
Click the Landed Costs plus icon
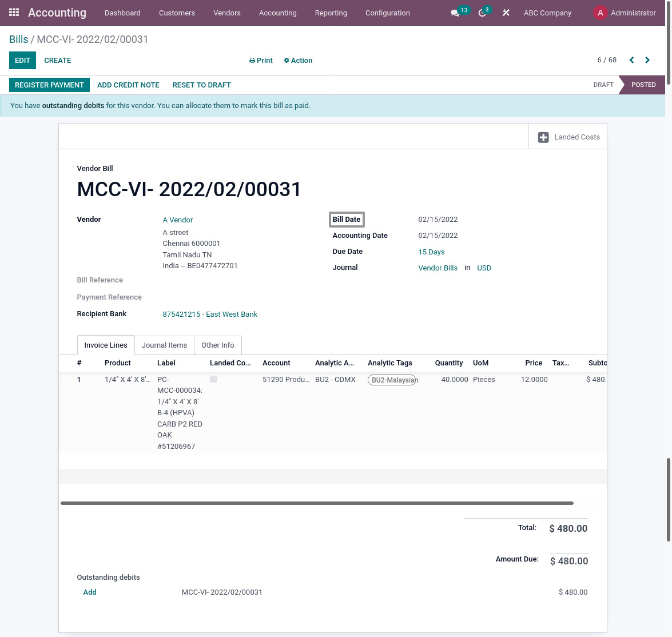543,137
